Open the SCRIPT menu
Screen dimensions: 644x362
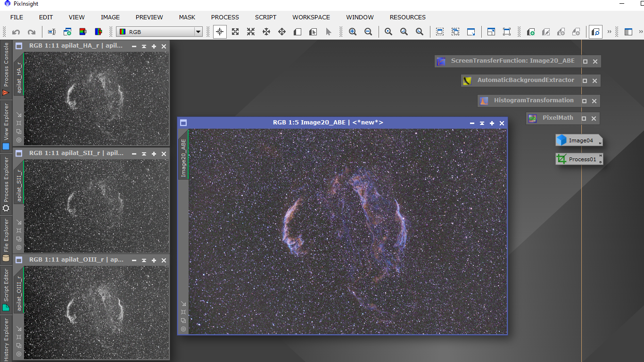266,17
